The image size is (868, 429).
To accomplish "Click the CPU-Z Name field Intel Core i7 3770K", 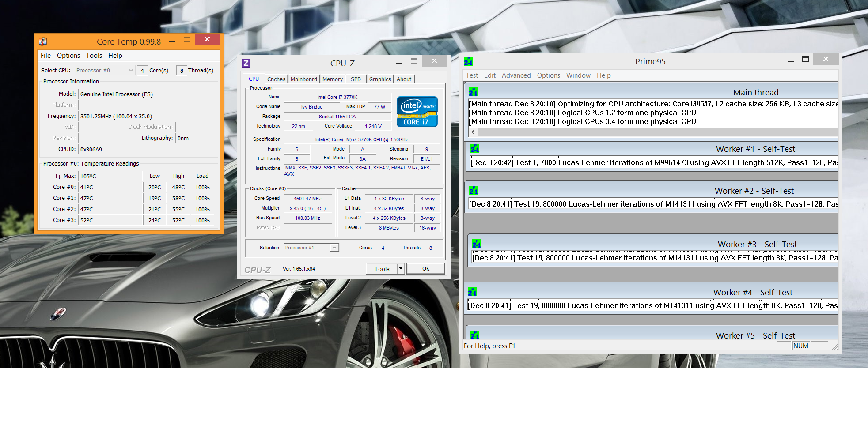I will (x=337, y=97).
